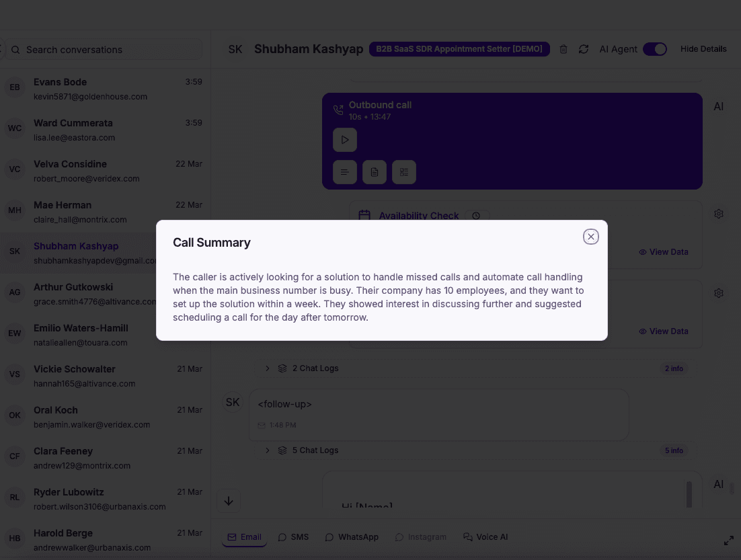Click View Data next to Availability Check
Image resolution: width=741 pixels, height=560 pixels.
pos(664,251)
